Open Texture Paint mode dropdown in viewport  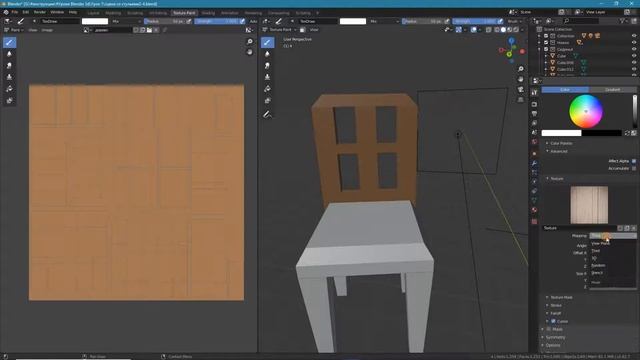click(280, 30)
